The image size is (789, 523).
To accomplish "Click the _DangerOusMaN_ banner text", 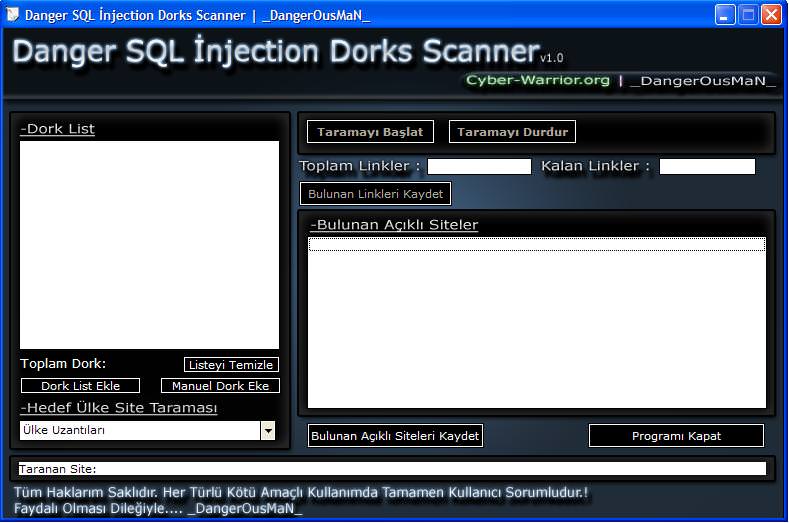I will click(x=702, y=81).
